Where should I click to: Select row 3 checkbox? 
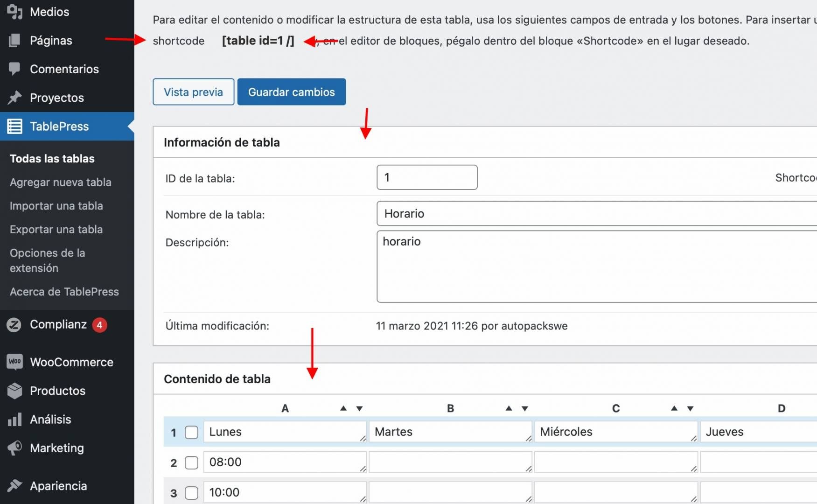click(x=191, y=493)
